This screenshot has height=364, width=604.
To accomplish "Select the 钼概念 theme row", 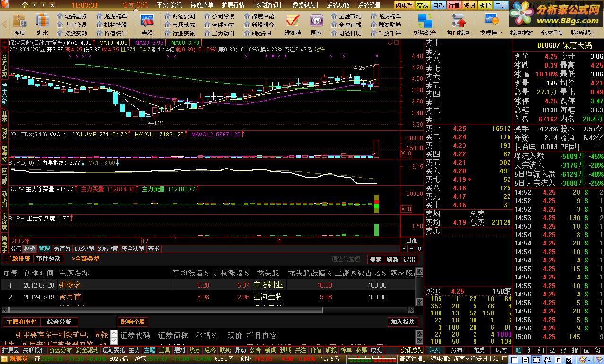I will click(208, 285).
